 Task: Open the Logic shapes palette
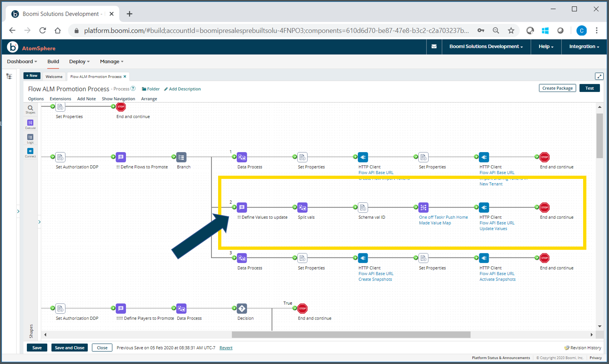(x=30, y=138)
